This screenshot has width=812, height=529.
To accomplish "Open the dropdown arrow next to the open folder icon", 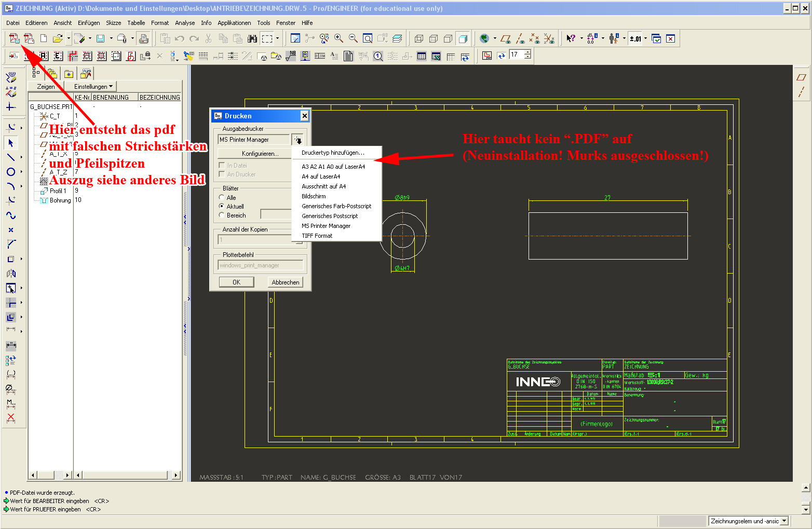I will pos(68,38).
